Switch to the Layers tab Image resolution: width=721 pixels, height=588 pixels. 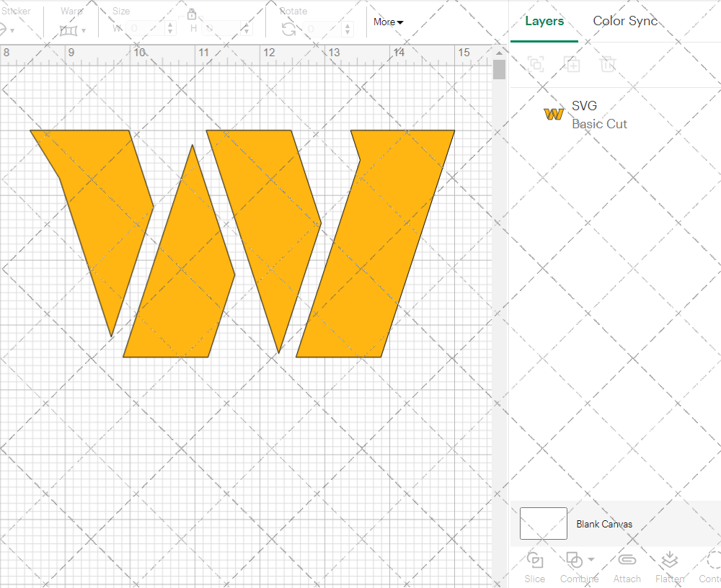544,22
